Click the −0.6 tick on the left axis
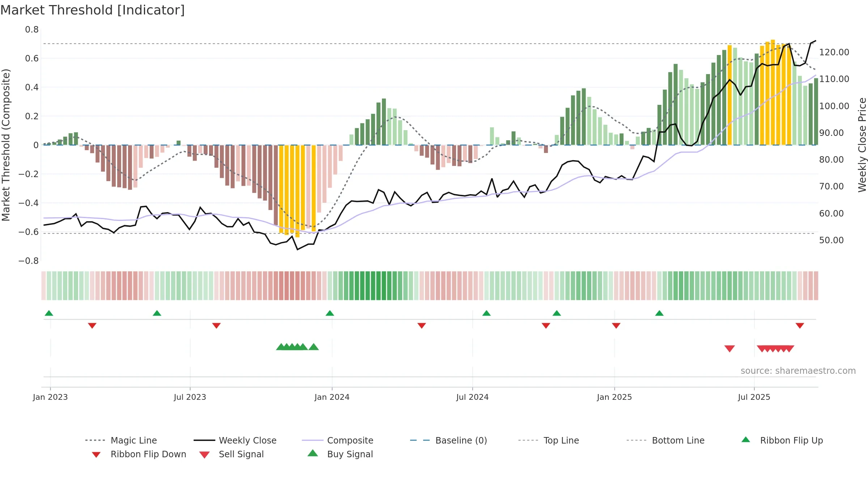 tap(29, 232)
